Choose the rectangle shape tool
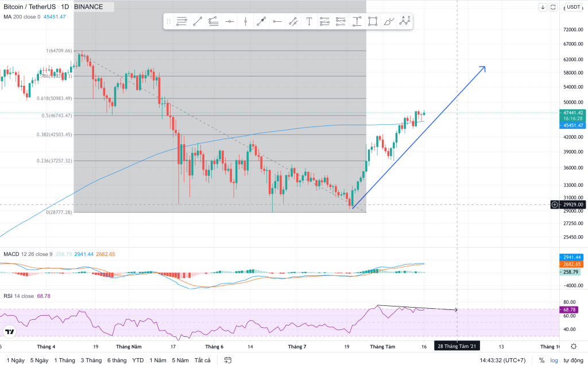Viewport: 588px width, 368px height. click(373, 22)
